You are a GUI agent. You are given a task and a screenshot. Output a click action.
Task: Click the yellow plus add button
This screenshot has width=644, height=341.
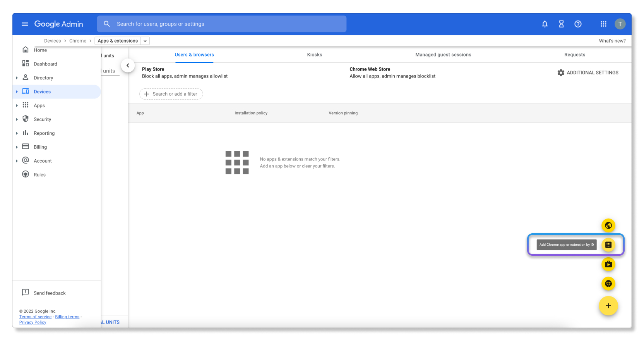[608, 306]
